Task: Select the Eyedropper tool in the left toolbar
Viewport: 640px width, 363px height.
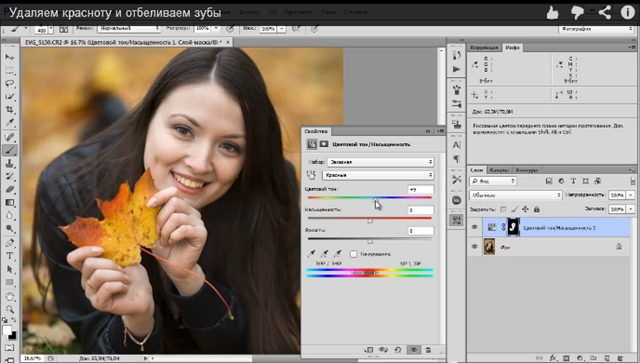Action: pos(10,122)
